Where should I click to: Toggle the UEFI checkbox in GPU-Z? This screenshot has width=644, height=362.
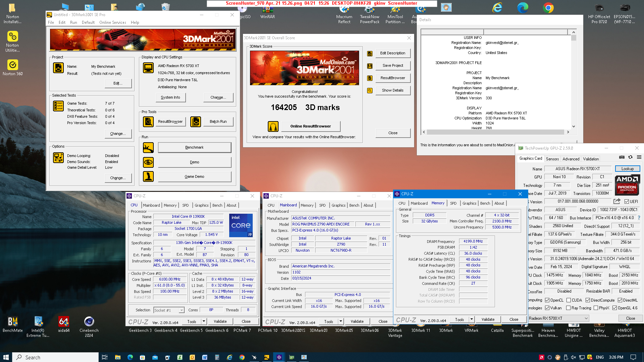click(x=627, y=202)
